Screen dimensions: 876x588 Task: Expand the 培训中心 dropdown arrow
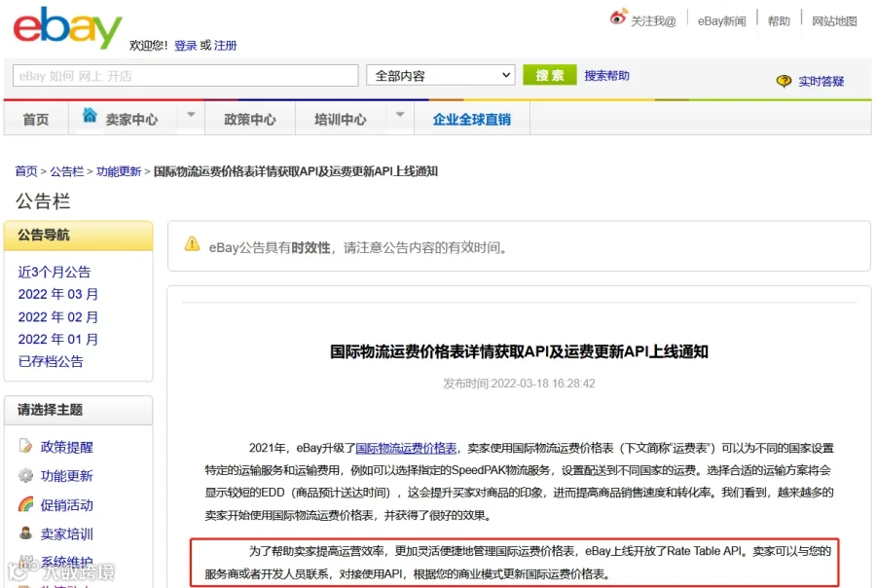(x=400, y=115)
